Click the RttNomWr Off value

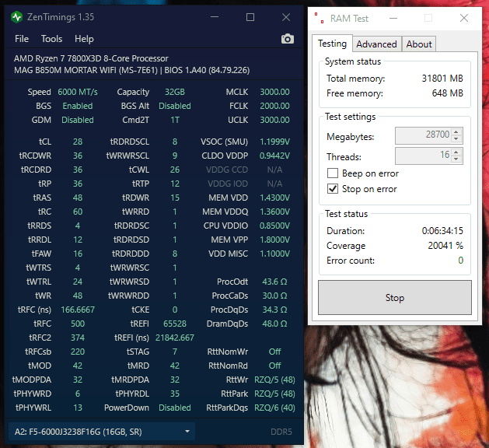(274, 352)
